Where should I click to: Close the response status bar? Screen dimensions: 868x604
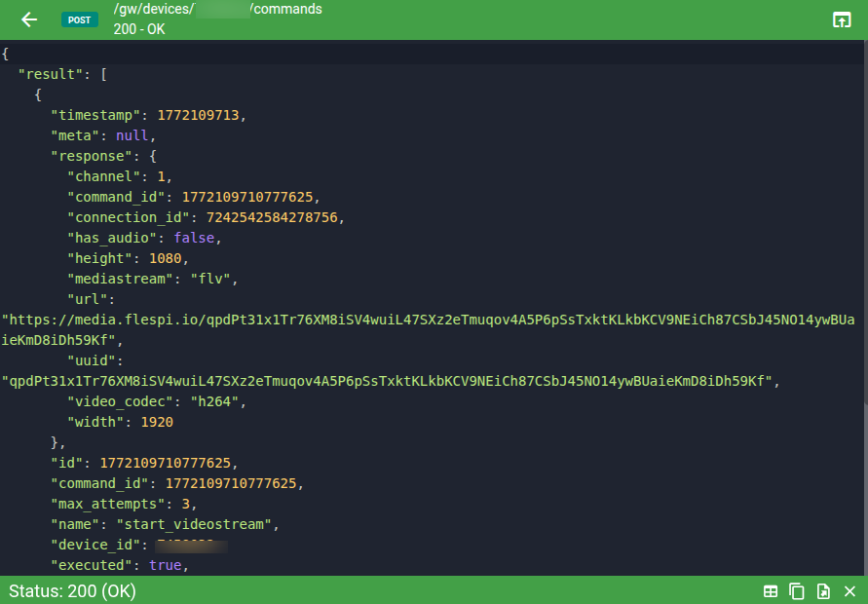coord(849,591)
